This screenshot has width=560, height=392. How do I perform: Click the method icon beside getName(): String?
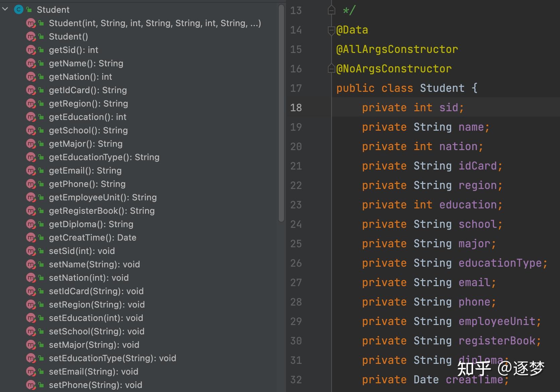click(x=31, y=63)
